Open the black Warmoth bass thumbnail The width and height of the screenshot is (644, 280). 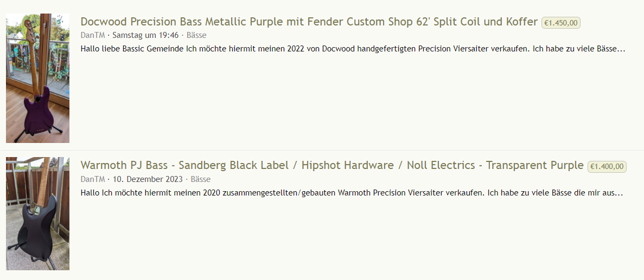tap(37, 213)
